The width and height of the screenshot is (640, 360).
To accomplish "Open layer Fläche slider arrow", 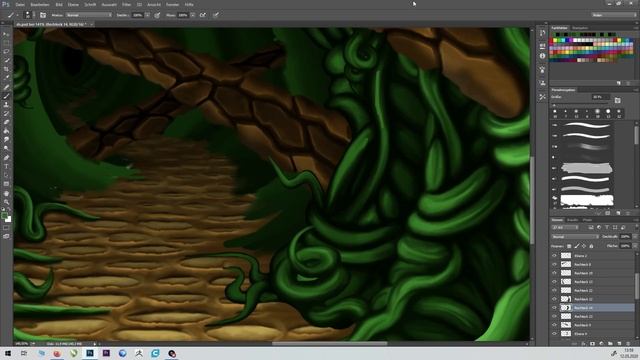I will tap(635, 246).
